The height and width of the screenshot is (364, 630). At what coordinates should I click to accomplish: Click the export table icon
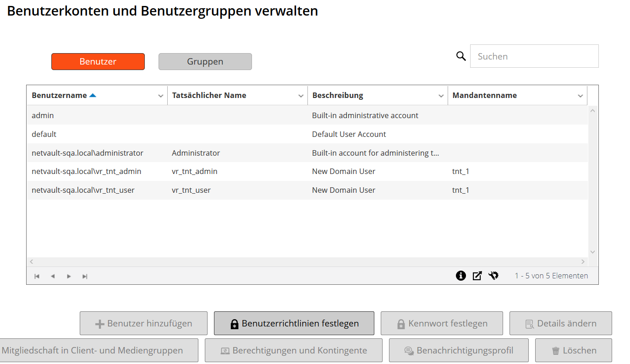tap(477, 276)
